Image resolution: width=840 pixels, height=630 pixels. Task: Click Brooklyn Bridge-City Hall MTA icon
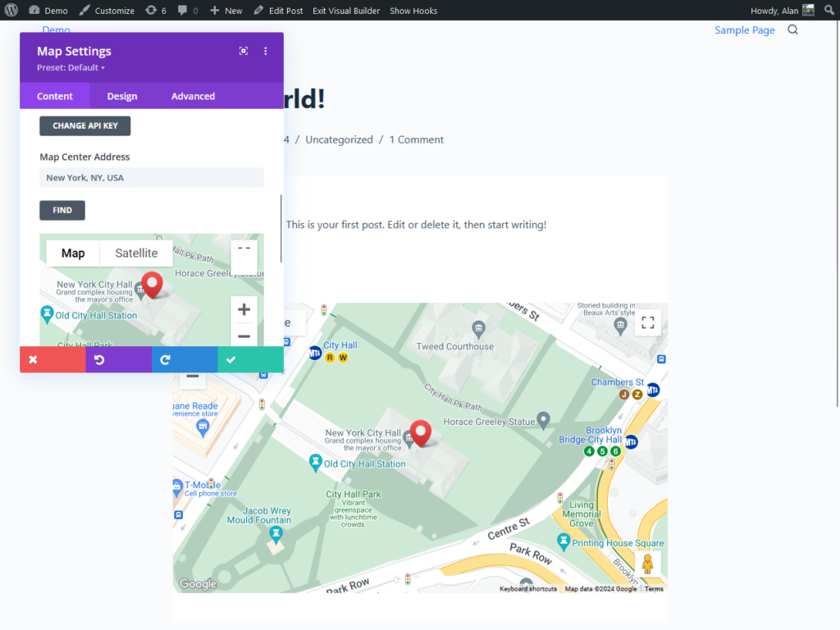click(x=631, y=442)
